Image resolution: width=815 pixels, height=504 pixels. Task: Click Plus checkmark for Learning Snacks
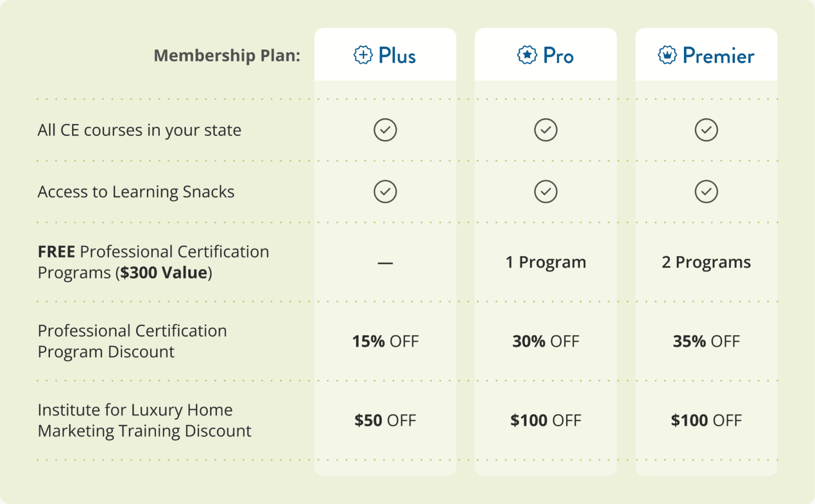coord(385,192)
